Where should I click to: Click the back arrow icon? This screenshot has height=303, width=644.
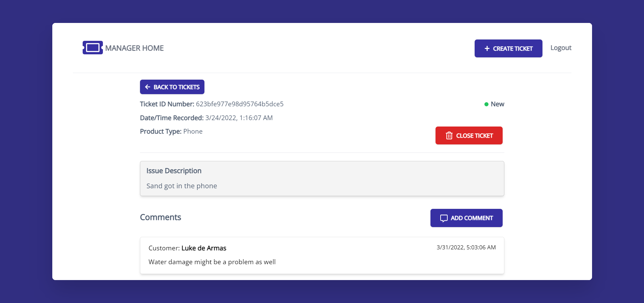click(147, 87)
